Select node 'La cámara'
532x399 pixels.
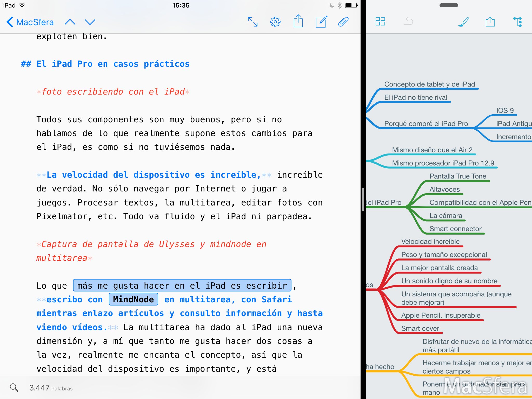point(446,216)
